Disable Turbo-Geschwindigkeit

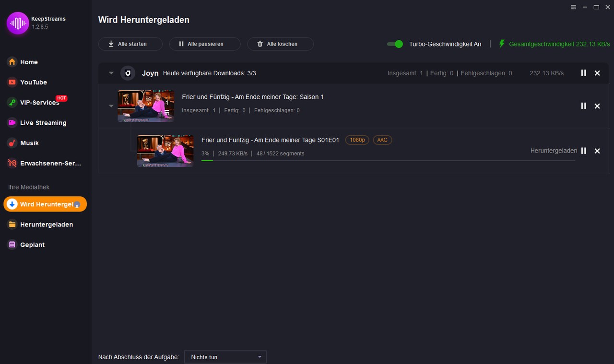(x=394, y=44)
